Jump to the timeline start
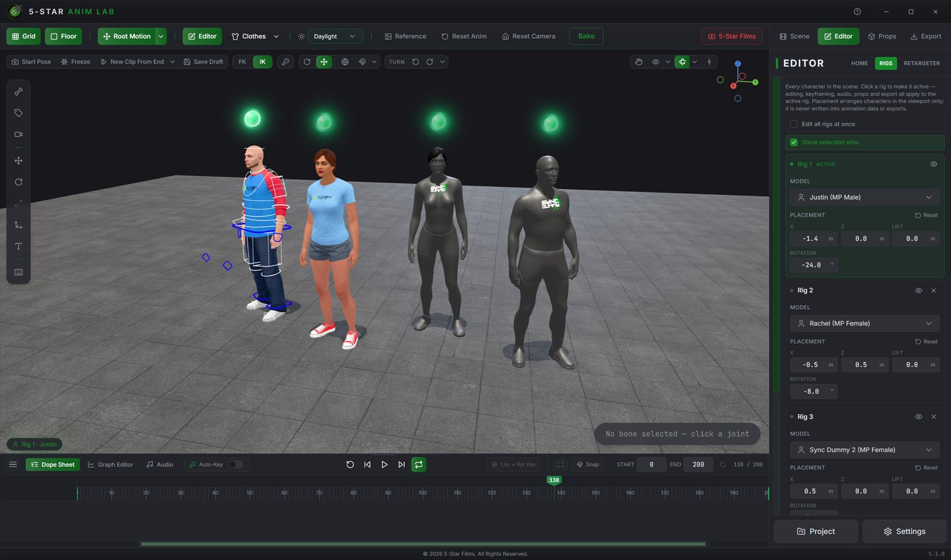Viewport: 951px width, 560px height. click(367, 464)
